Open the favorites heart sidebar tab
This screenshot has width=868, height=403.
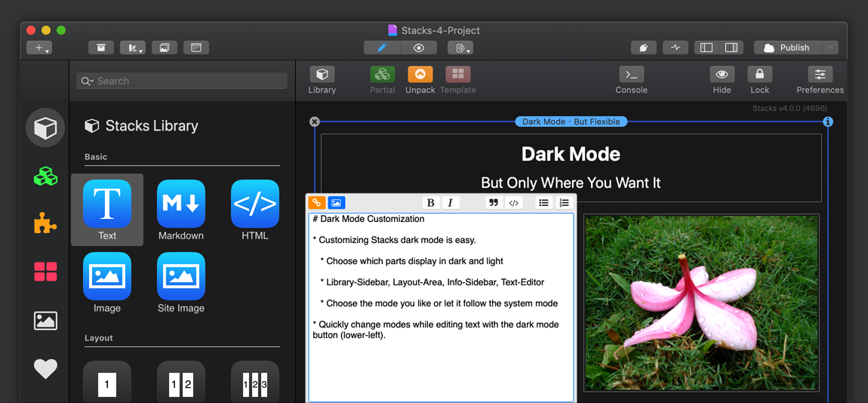45,368
